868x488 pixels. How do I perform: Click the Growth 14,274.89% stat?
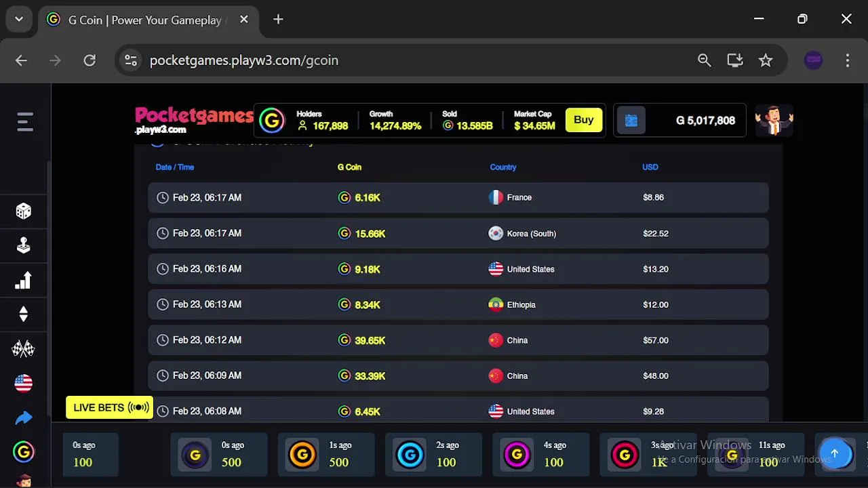click(395, 121)
